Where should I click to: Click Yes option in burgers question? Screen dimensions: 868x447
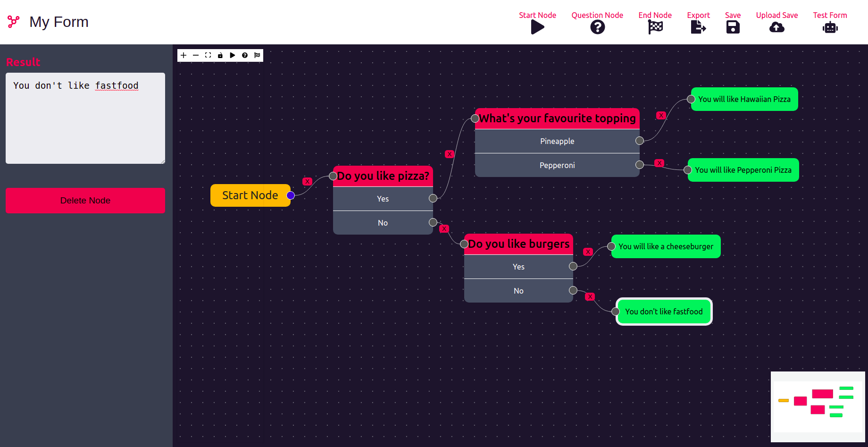[518, 267]
